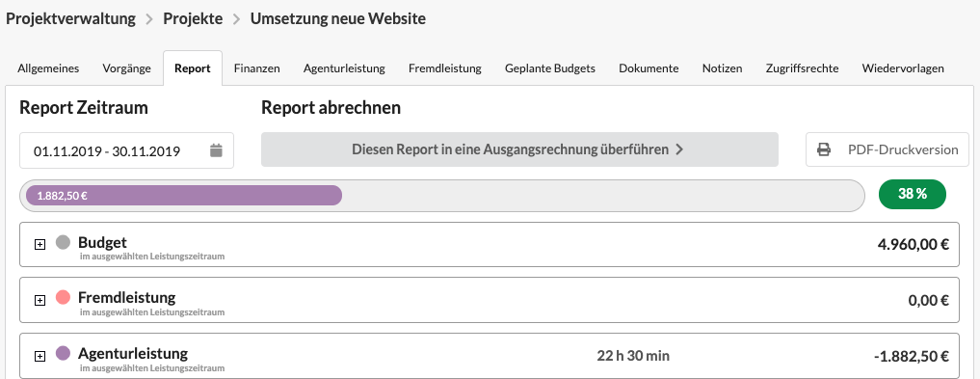The height and width of the screenshot is (379, 980).
Task: Open the Finanzen tab
Action: pyautogui.click(x=257, y=68)
